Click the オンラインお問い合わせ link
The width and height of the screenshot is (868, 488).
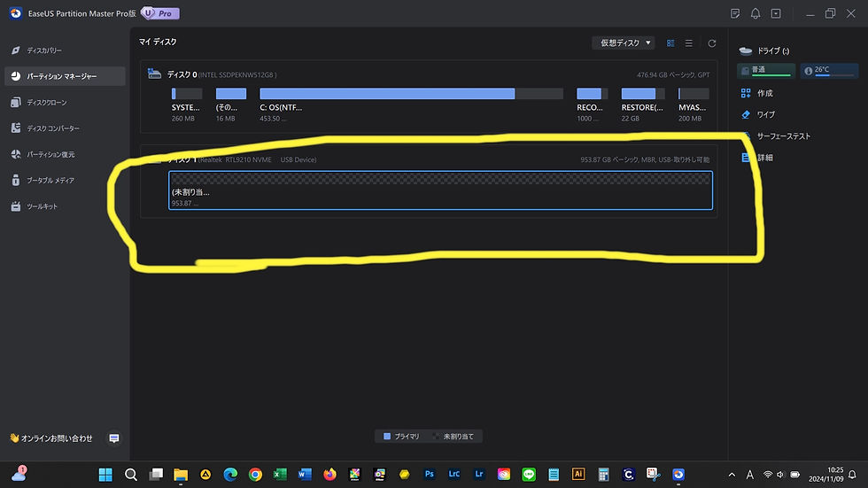(51, 438)
